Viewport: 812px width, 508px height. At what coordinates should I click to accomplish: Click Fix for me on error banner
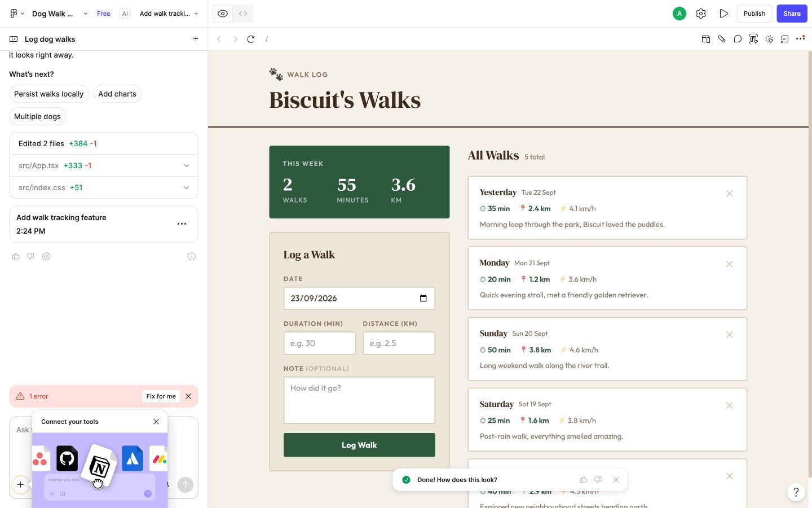tap(161, 396)
